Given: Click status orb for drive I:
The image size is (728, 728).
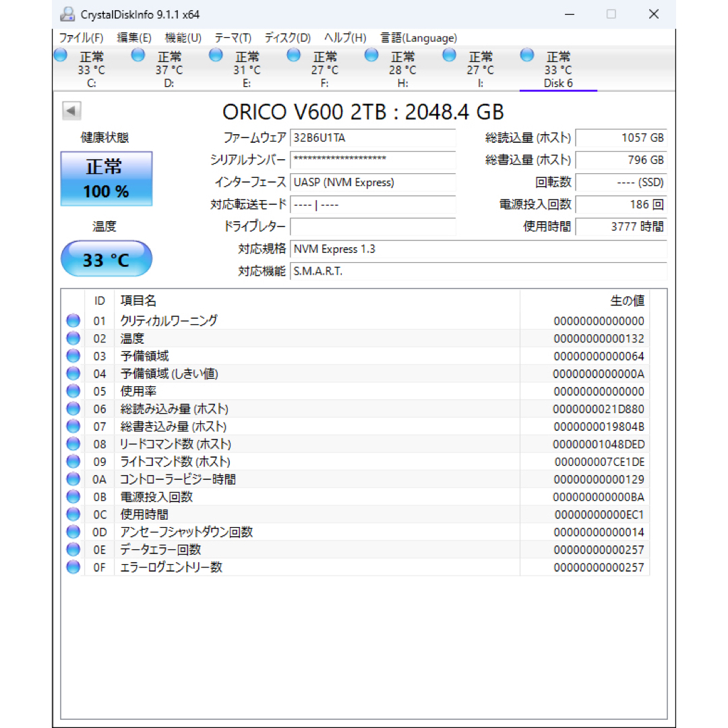Looking at the screenshot, I should click(x=449, y=55).
